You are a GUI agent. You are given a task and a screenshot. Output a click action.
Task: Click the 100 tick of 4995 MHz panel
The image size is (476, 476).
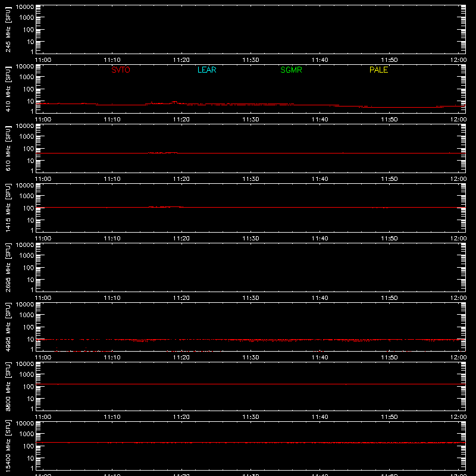pos(29,327)
